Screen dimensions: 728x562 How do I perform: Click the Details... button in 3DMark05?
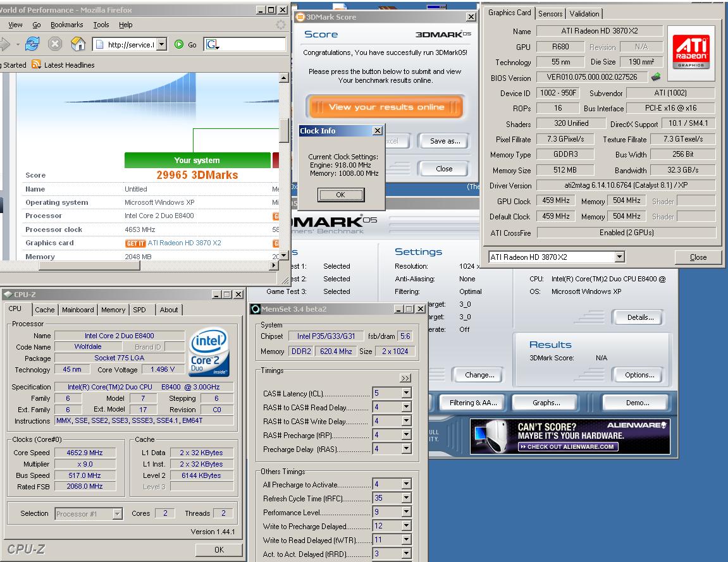[640, 317]
